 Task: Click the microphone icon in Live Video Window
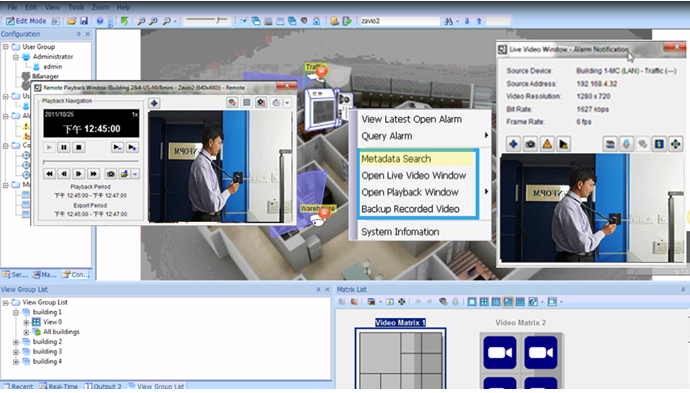(626, 144)
